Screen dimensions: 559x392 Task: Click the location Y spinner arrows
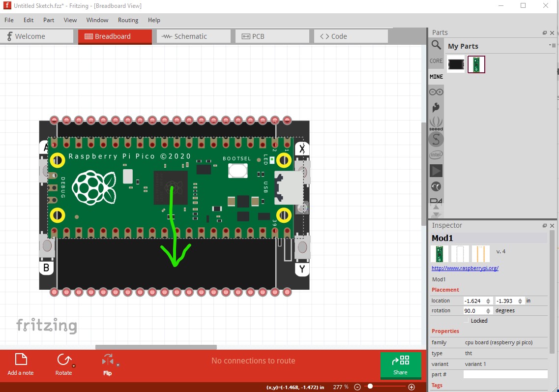[520, 301]
